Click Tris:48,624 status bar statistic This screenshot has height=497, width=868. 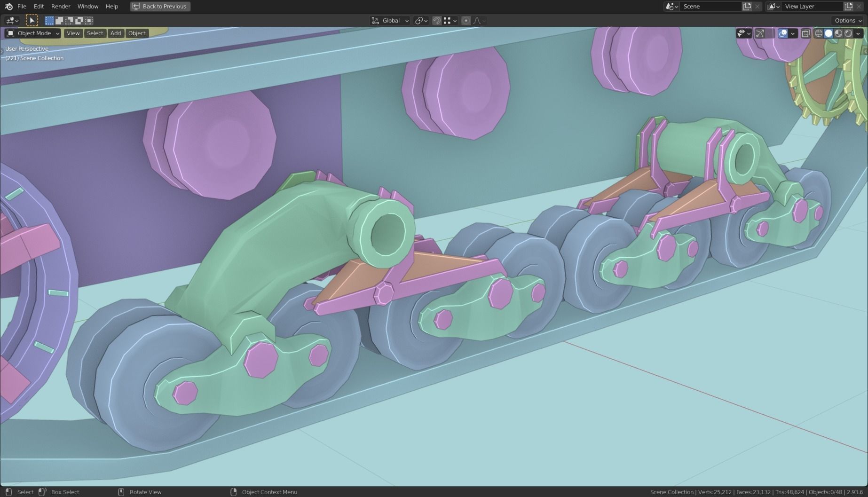click(789, 492)
